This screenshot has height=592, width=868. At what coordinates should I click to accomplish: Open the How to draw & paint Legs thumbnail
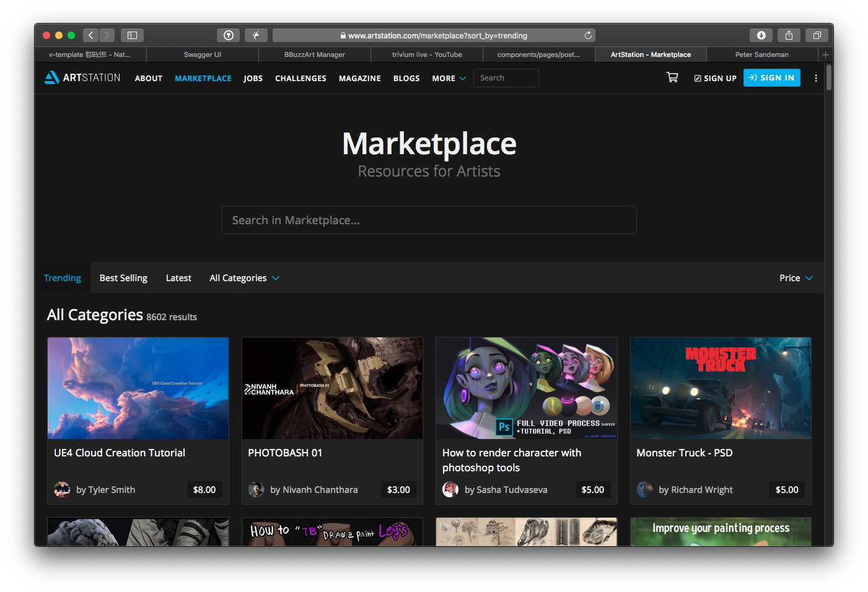[x=332, y=531]
